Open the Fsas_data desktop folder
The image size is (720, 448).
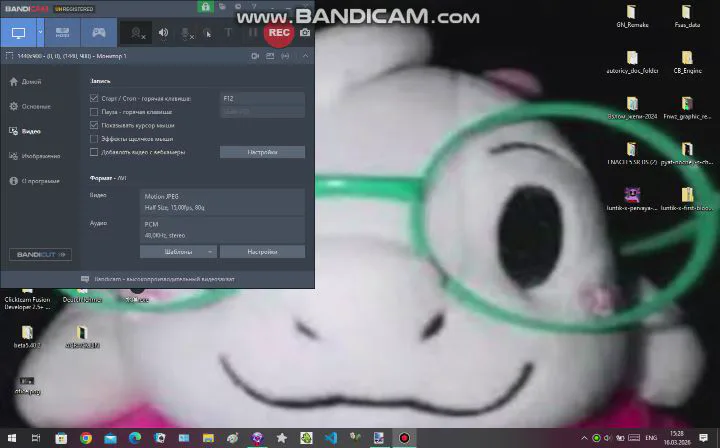687,16
